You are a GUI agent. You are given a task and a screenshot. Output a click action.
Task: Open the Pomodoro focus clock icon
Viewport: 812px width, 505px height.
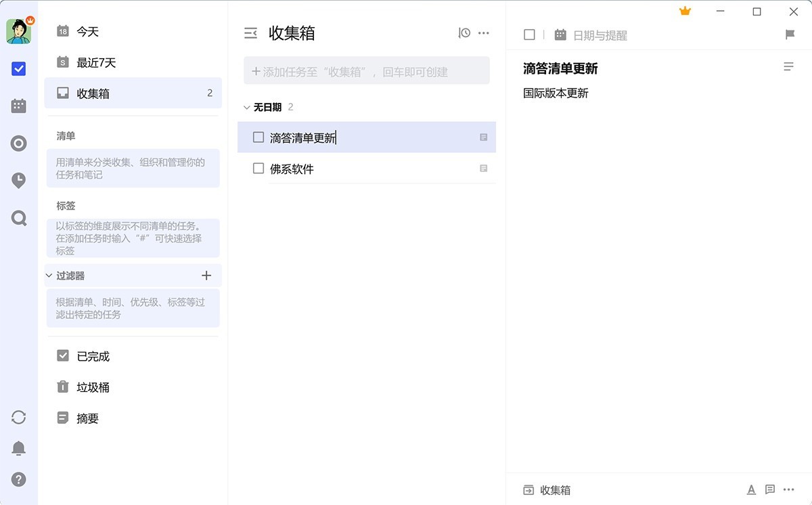pos(19,180)
